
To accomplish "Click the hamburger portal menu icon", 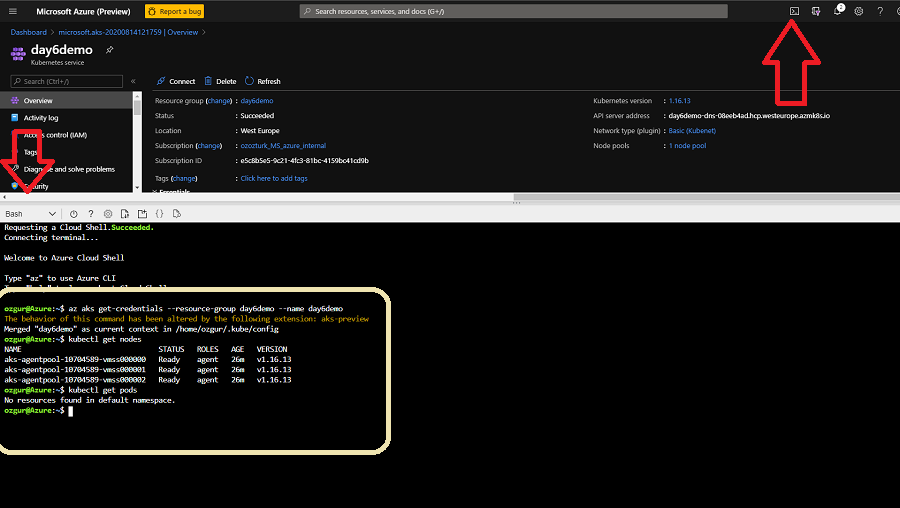I will pos(13,11).
